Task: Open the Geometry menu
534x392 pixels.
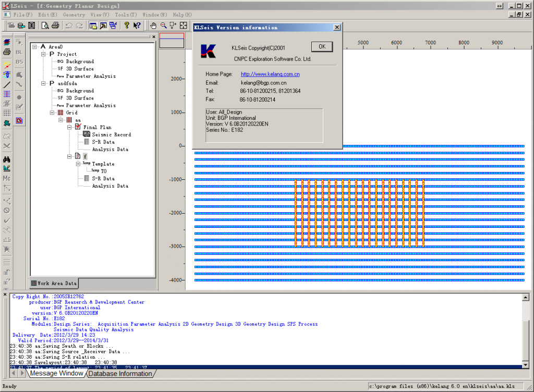Action: pos(74,15)
